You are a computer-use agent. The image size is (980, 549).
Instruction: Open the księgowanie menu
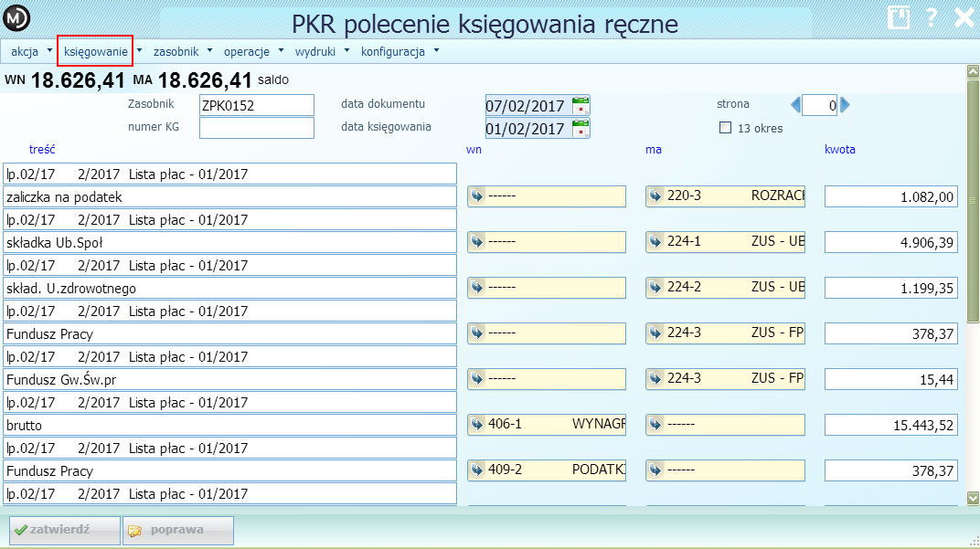pyautogui.click(x=94, y=51)
